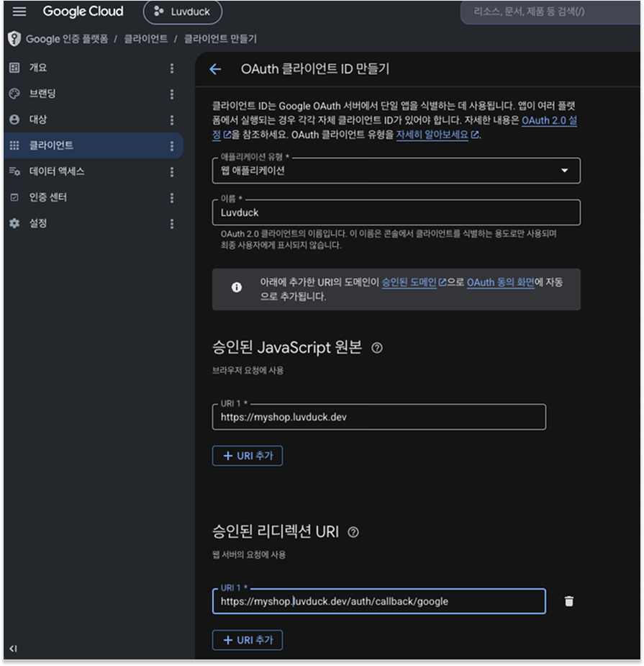
Task: Open 브랜딩 in sidebar
Action: pos(94,94)
